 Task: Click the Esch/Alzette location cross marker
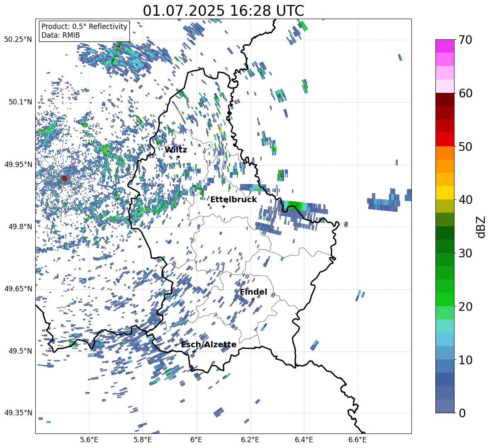(x=194, y=351)
